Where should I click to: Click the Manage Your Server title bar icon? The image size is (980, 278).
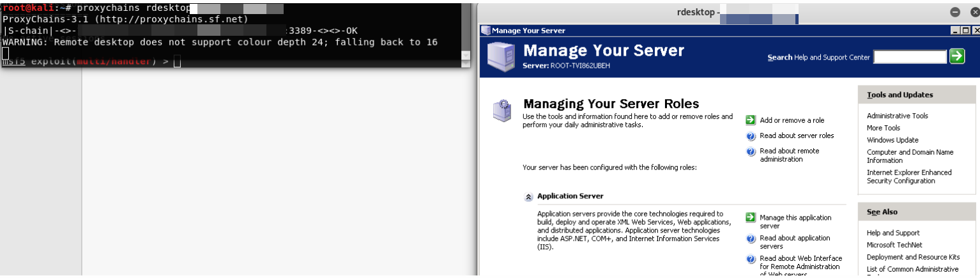486,30
